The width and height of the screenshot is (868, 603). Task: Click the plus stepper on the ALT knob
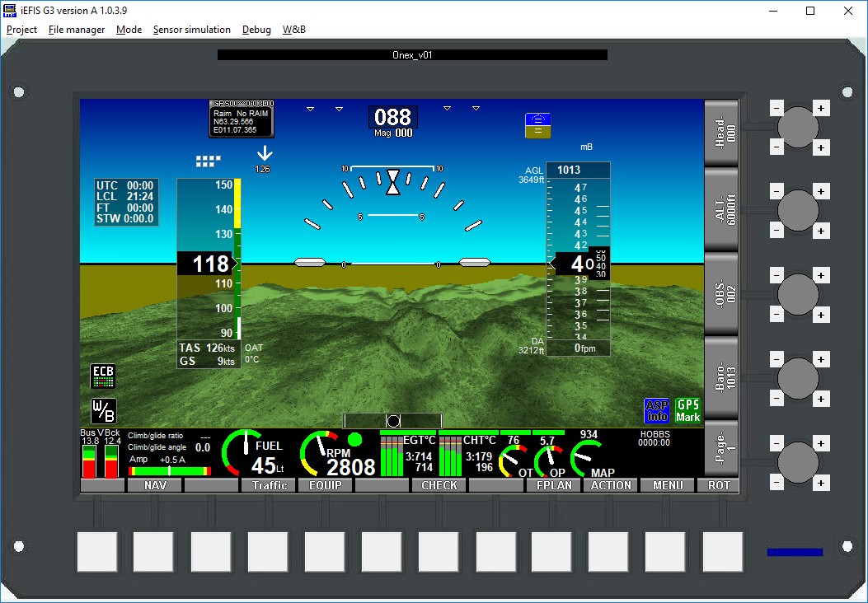[821, 190]
